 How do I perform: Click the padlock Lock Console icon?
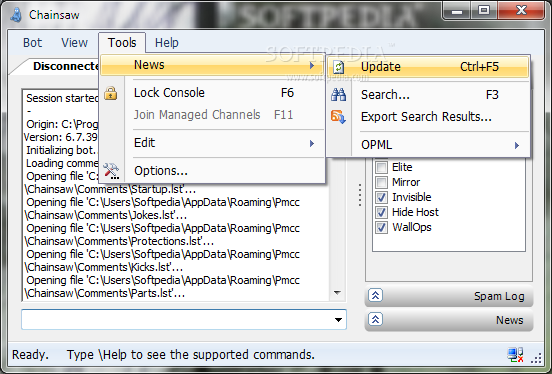[111, 93]
